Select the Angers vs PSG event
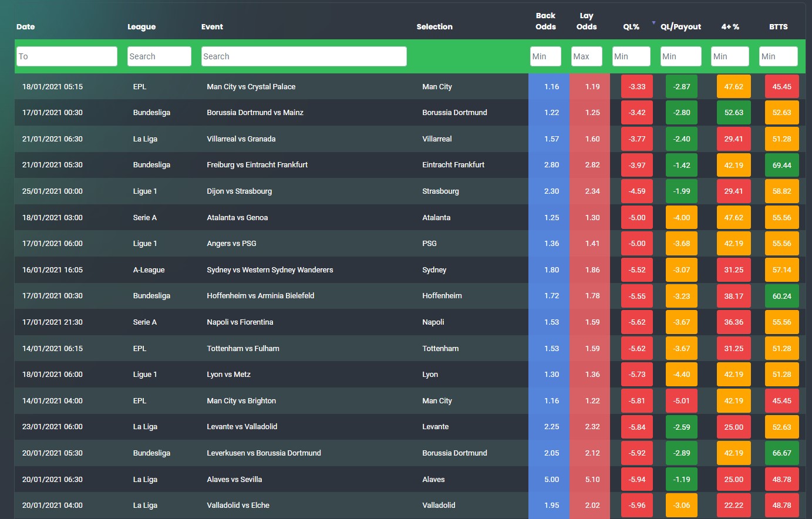The height and width of the screenshot is (519, 812). (231, 243)
